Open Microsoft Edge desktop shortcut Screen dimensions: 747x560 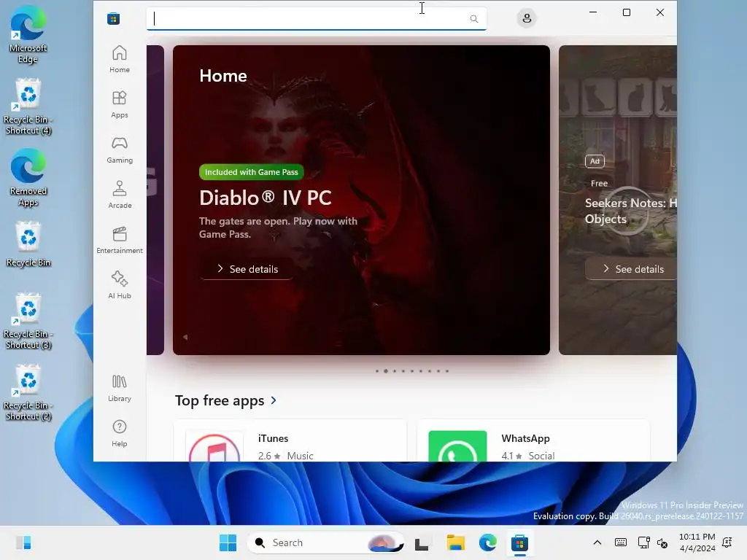[x=28, y=34]
